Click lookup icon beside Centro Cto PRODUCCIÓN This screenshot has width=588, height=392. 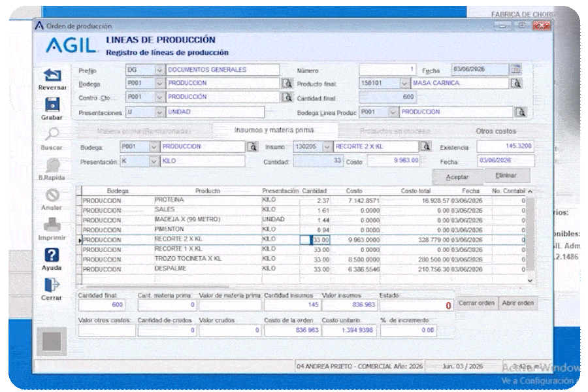(x=287, y=97)
